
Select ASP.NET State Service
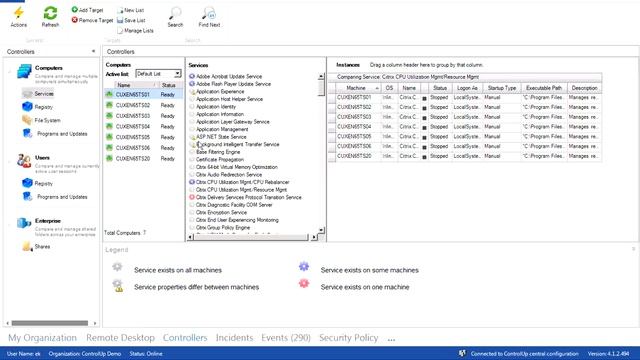click(218, 137)
